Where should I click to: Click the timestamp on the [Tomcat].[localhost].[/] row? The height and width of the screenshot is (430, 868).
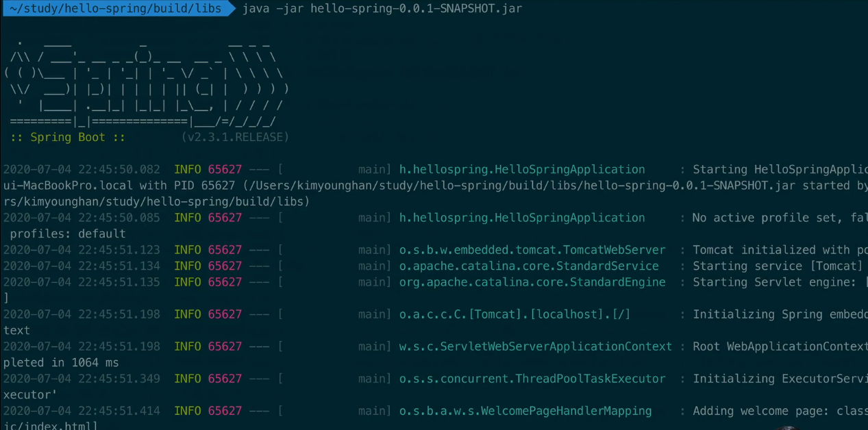click(82, 314)
